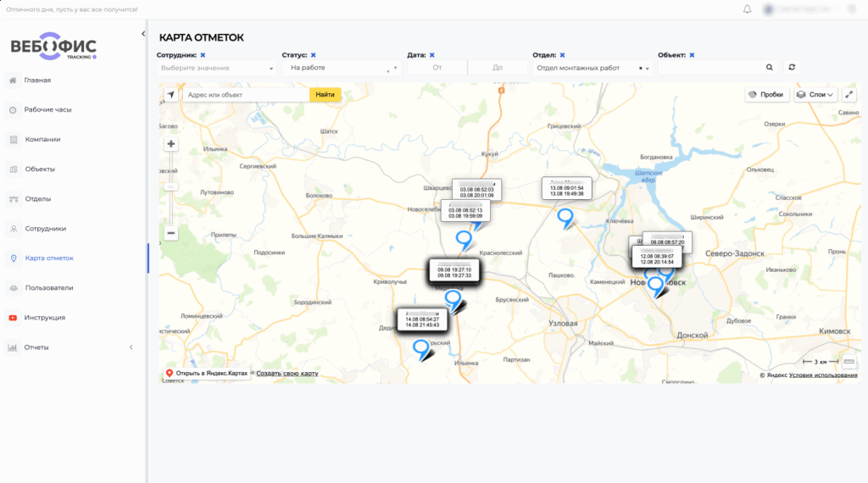Click the Создать свою карту link
This screenshot has height=483, width=868.
pos(287,374)
